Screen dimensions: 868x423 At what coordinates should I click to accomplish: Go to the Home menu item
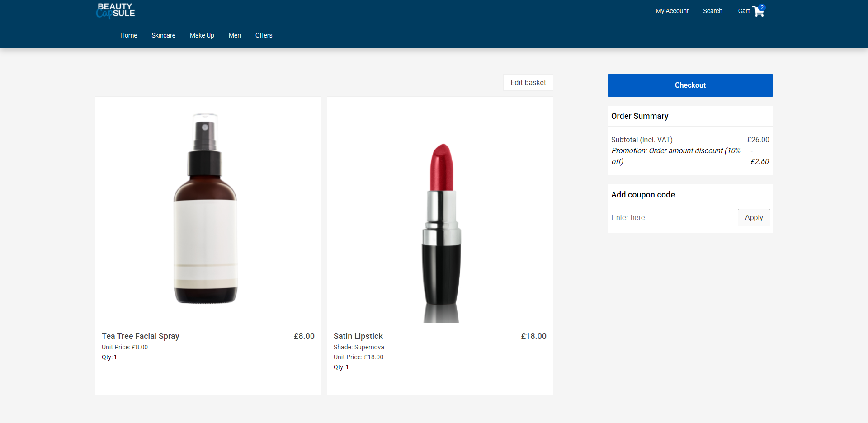pos(128,35)
